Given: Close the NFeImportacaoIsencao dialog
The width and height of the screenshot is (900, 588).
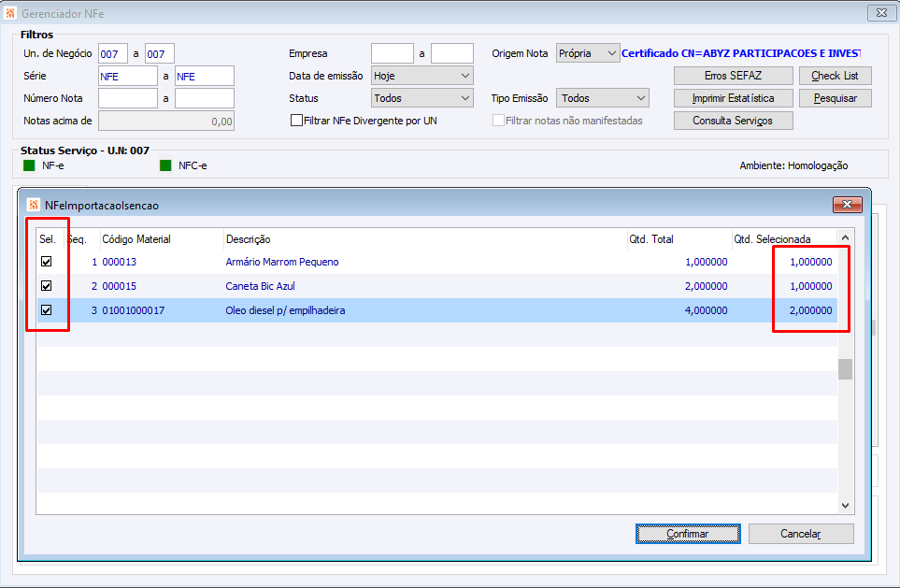Looking at the screenshot, I should tap(847, 205).
